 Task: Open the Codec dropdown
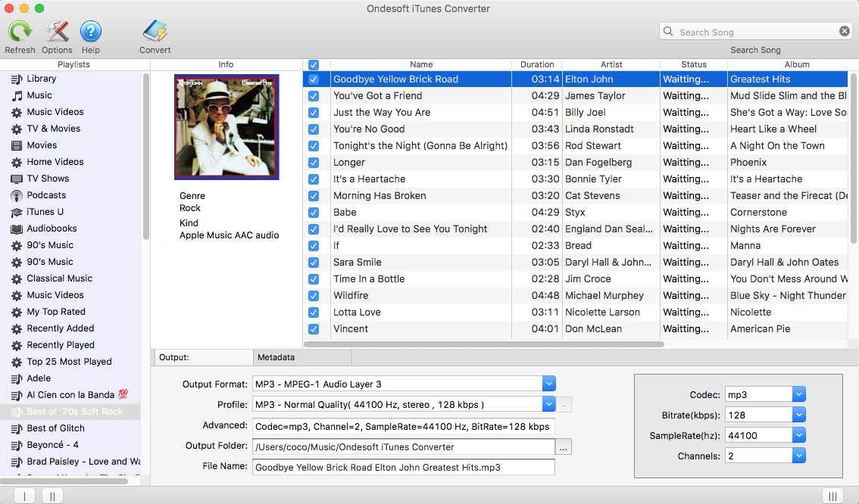798,394
